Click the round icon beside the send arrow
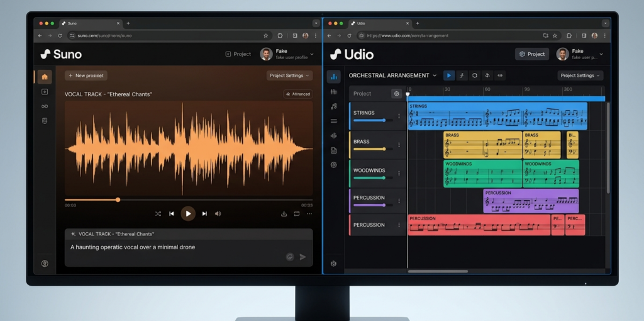The height and width of the screenshot is (321, 644). tap(290, 257)
